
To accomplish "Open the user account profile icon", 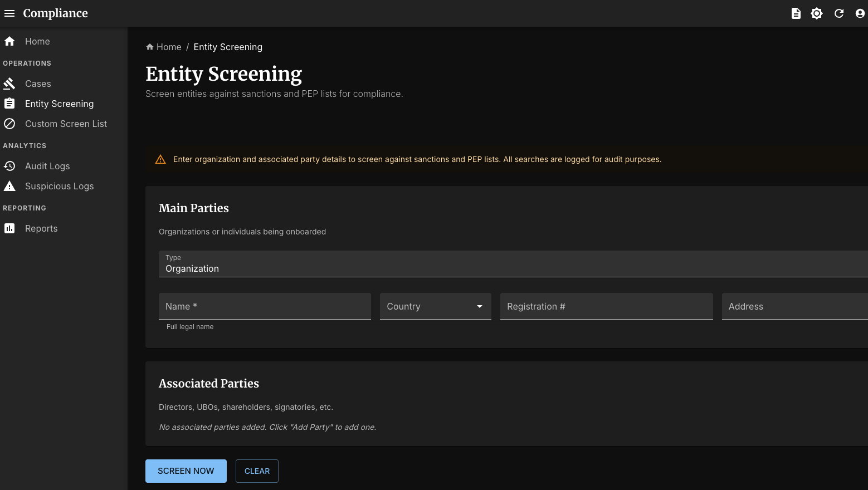I will pos(860,13).
